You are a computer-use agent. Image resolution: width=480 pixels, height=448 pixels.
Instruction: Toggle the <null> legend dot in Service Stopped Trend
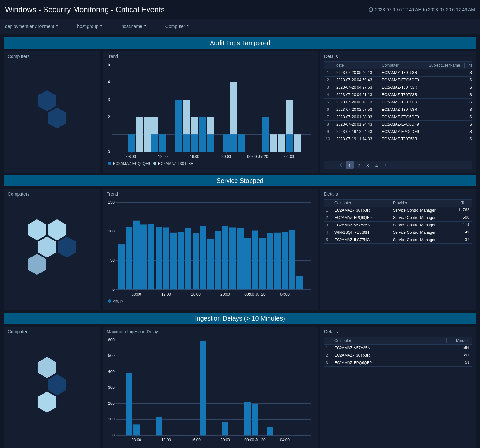[x=110, y=301]
